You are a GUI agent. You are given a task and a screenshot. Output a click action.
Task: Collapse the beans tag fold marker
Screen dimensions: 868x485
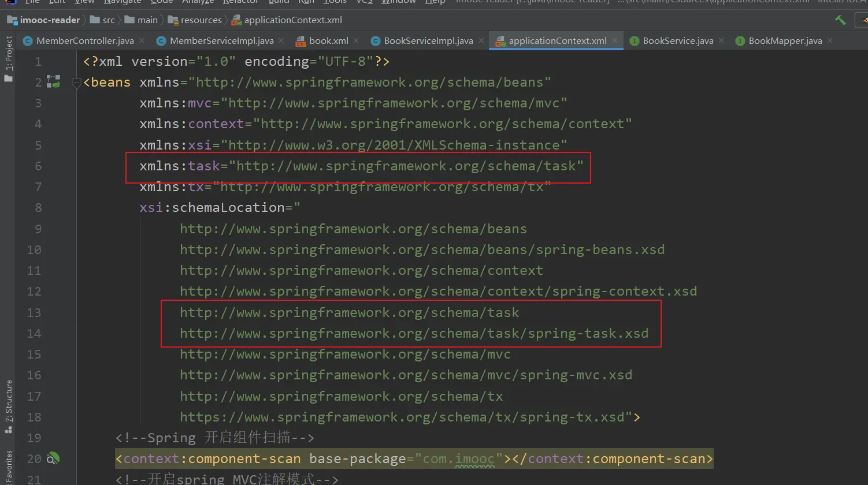[x=76, y=84]
